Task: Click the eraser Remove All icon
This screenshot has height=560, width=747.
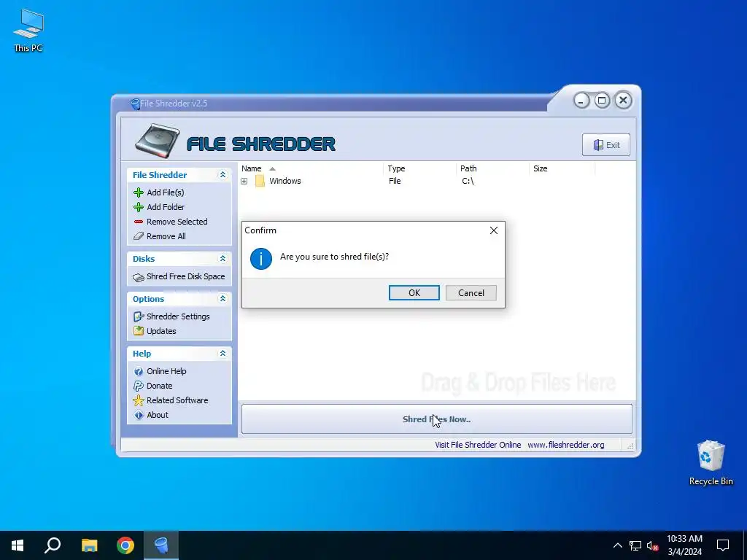Action: (139, 236)
